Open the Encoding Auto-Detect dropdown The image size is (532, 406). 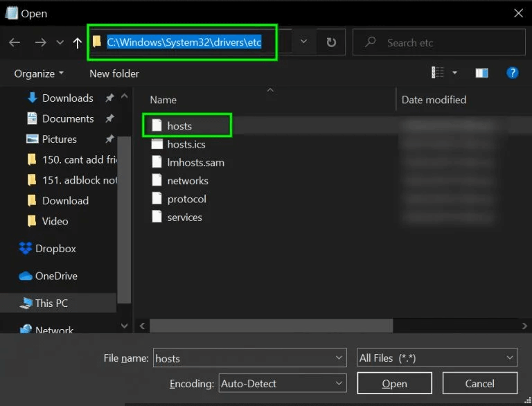coord(283,383)
